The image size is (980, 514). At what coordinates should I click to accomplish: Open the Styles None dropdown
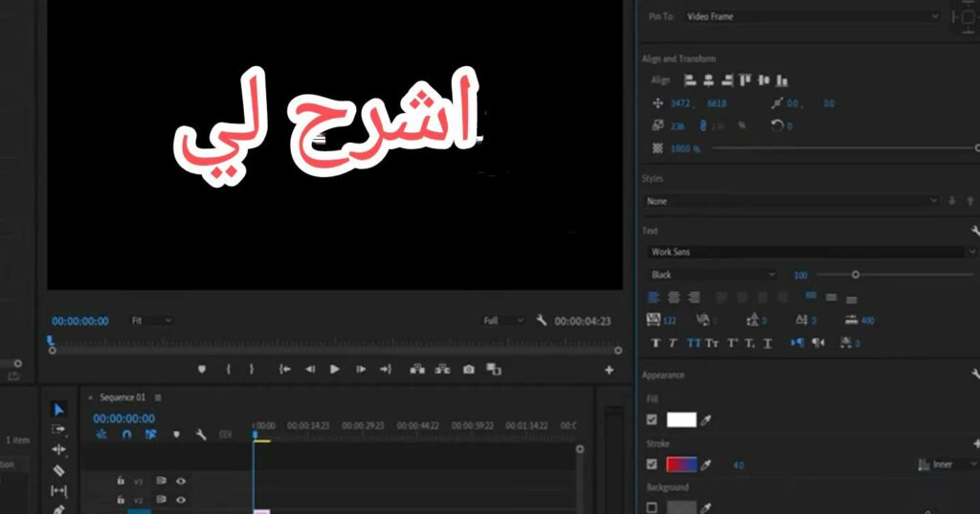pyautogui.click(x=791, y=201)
